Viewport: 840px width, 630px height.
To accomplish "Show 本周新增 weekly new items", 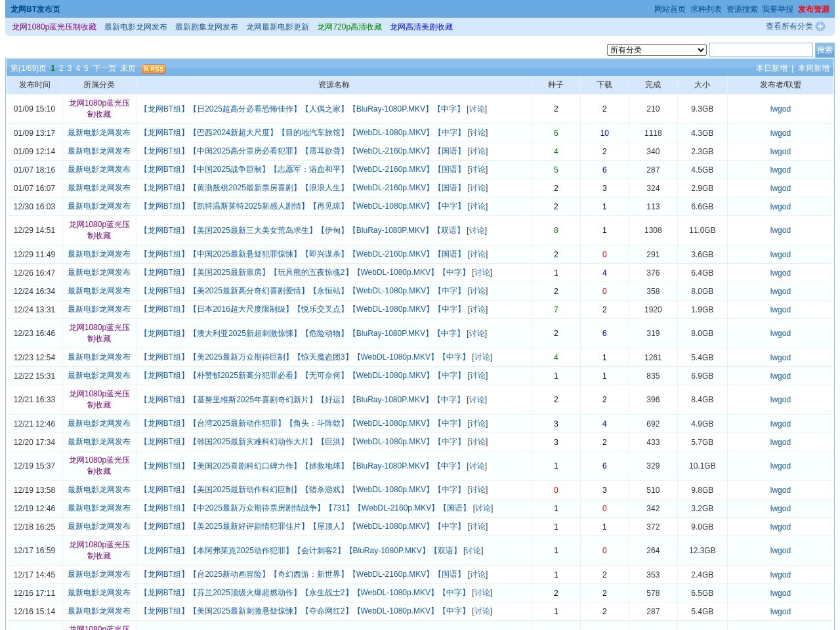I will click(x=813, y=68).
